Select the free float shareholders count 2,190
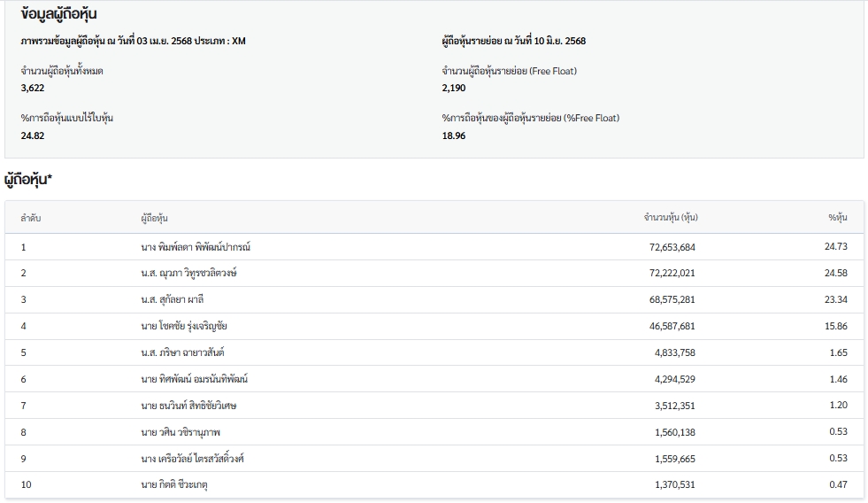868x503 pixels. pyautogui.click(x=453, y=88)
